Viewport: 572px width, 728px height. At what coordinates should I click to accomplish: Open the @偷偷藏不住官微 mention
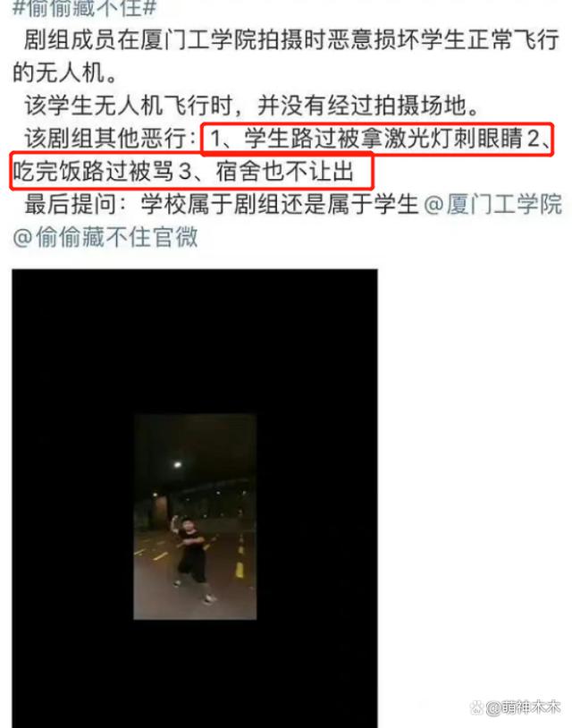pos(105,237)
